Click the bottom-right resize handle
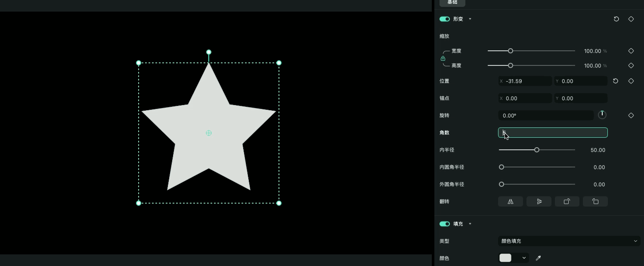644x266 pixels. [x=279, y=203]
